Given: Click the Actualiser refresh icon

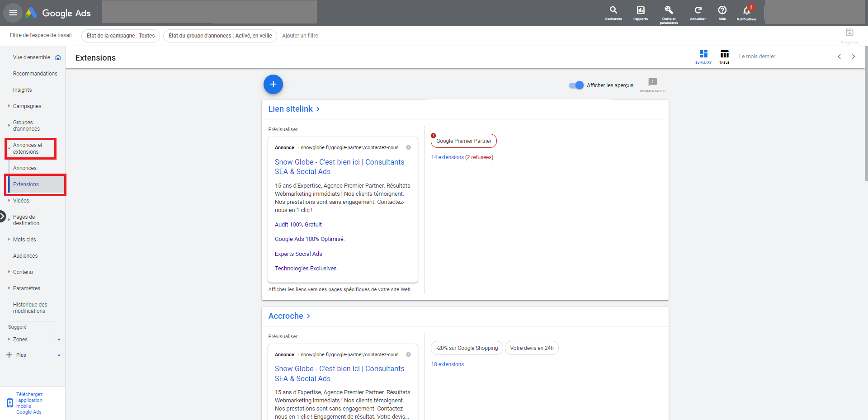Looking at the screenshot, I should (698, 13).
